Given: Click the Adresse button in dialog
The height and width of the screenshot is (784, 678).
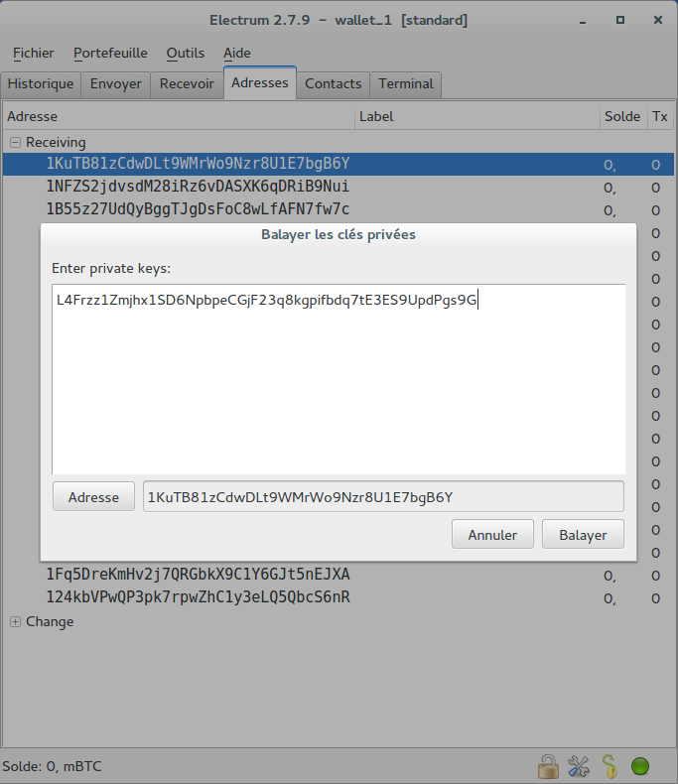Looking at the screenshot, I should pyautogui.click(x=93, y=497).
